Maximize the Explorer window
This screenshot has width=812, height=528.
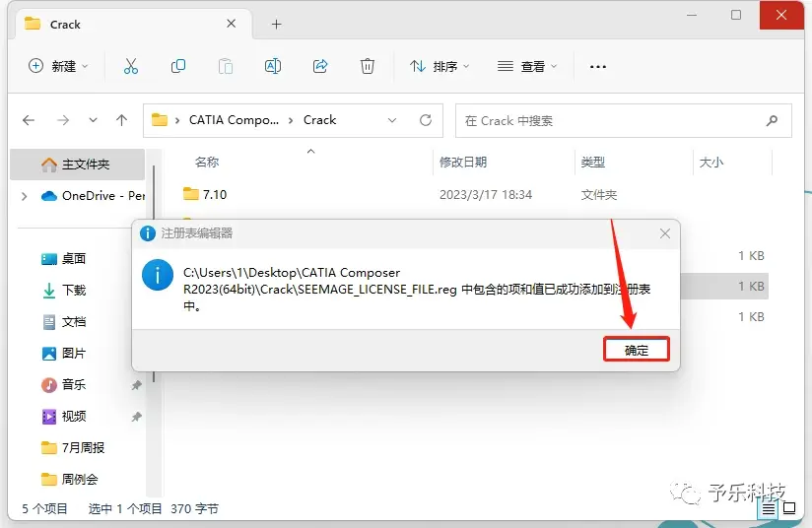pyautogui.click(x=736, y=15)
